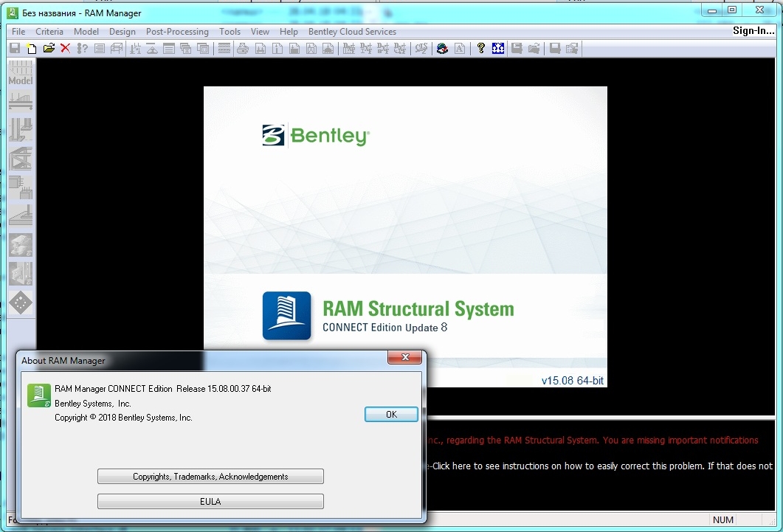Click the red missing notifications message
The image size is (783, 532).
593,441
